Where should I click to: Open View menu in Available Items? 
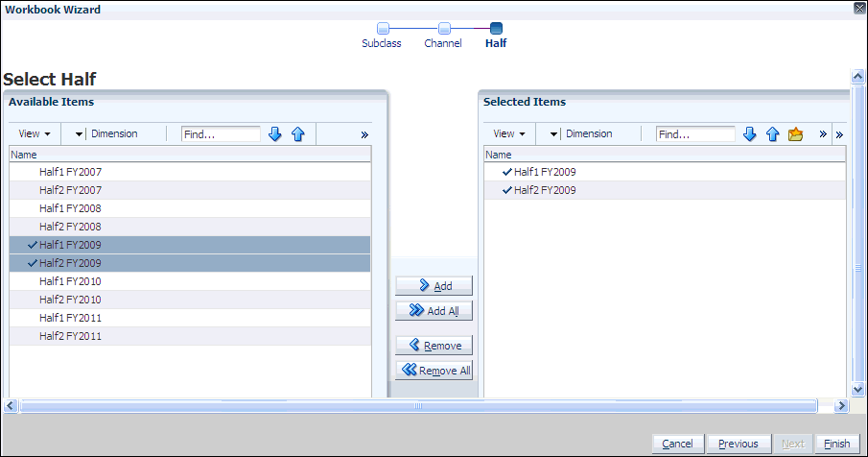35,133
